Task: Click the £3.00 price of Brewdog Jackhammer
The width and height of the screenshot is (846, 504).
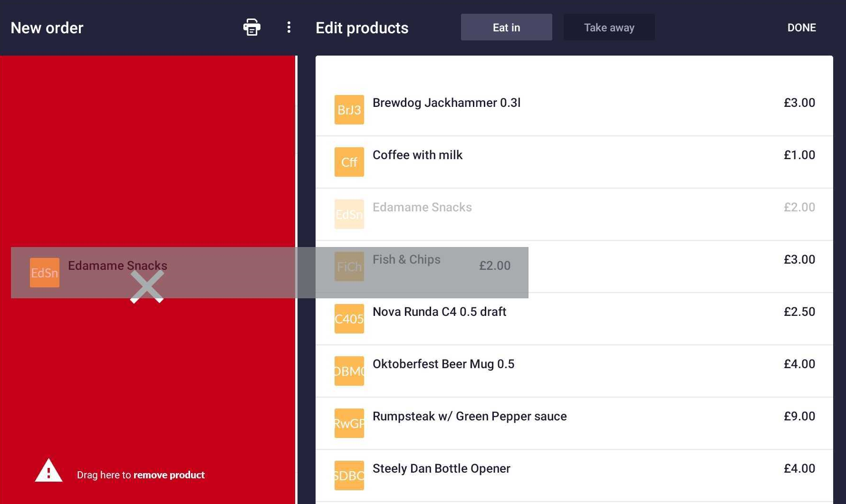Action: 799,103
